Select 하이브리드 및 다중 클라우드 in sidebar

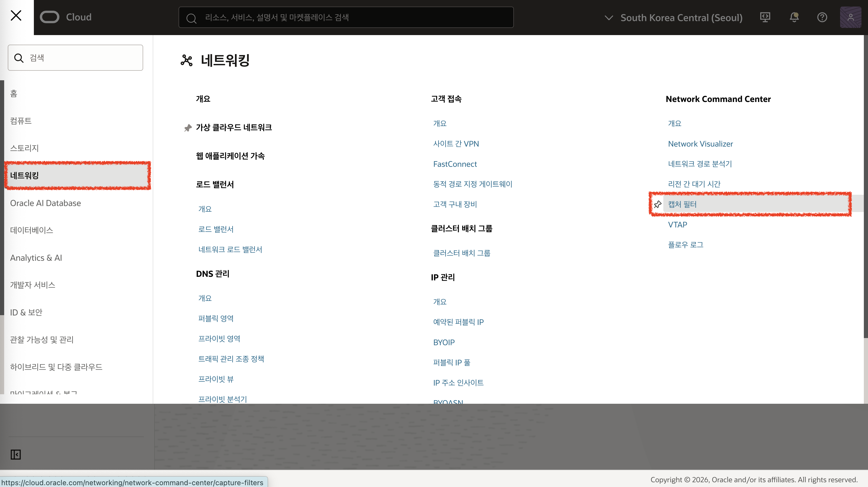56,367
